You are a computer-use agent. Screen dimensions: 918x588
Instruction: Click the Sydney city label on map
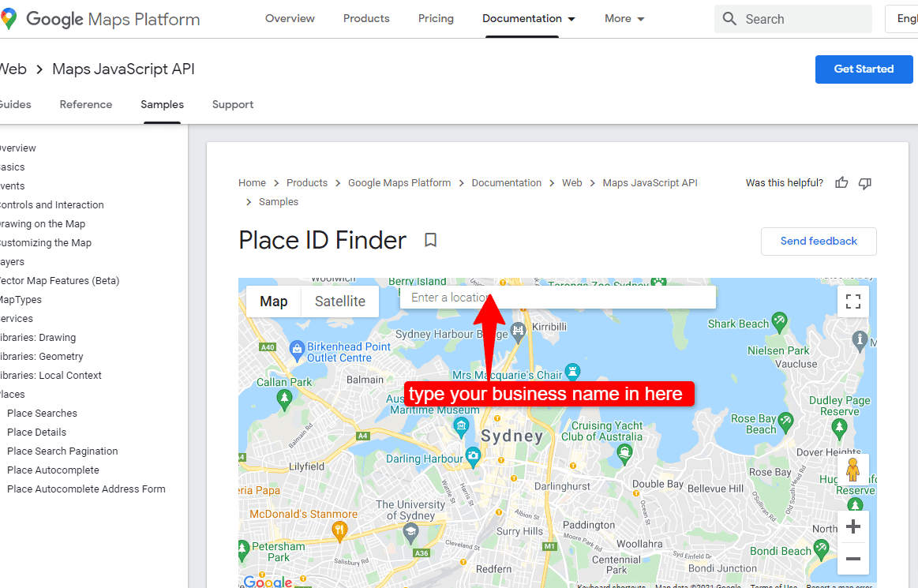pyautogui.click(x=511, y=436)
